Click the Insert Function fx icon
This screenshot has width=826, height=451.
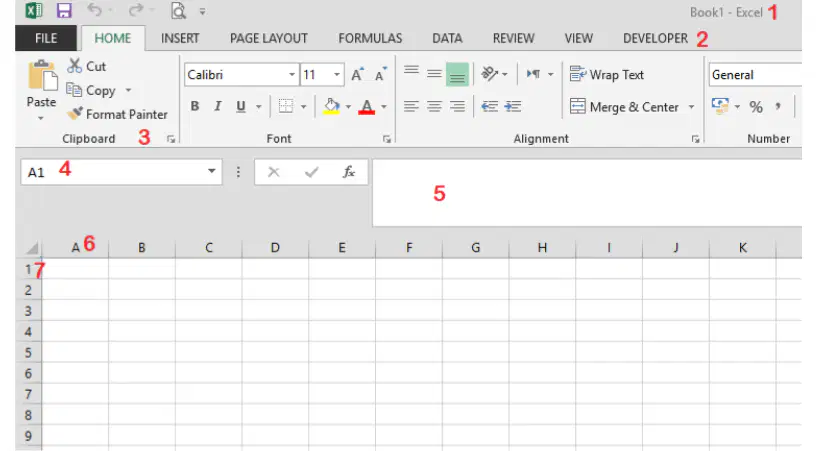click(348, 172)
